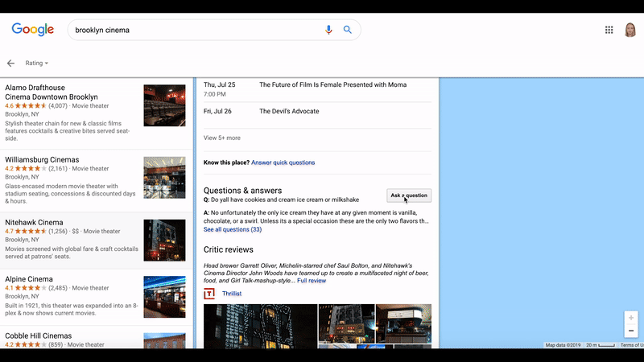644x362 pixels.
Task: Open Williamsburg Cinemas photo thumbnail
Action: (164, 178)
